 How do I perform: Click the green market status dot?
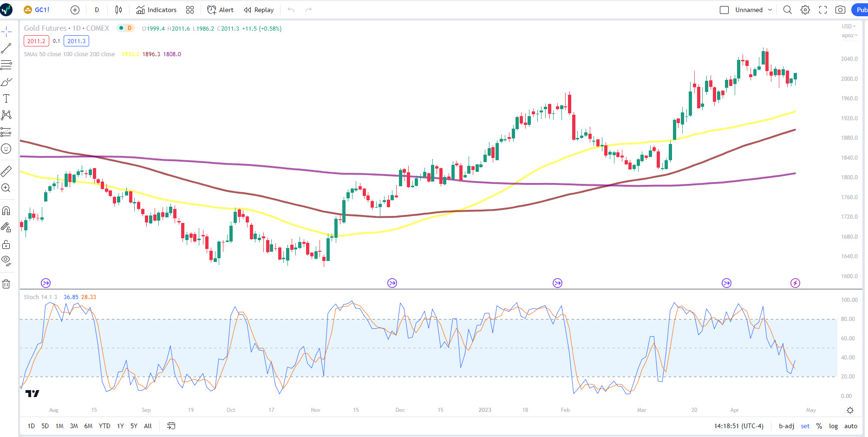(121, 28)
